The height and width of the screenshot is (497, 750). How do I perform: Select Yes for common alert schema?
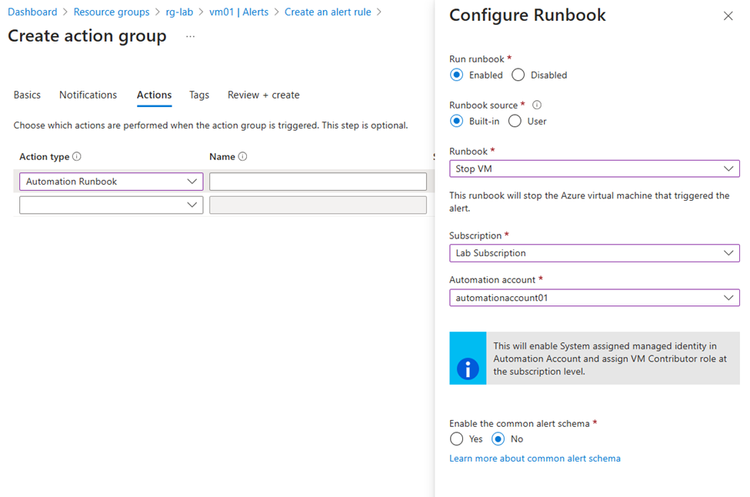(457, 439)
